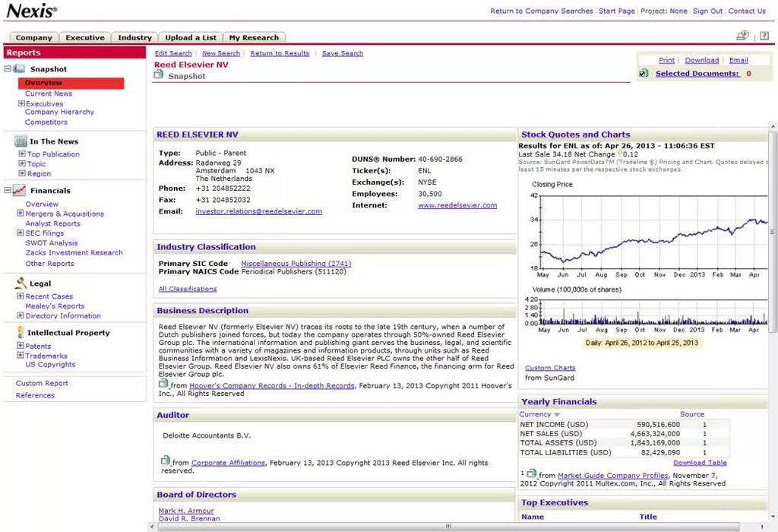Viewport: 778px width, 532px height.
Task: Collapse the Snapshot section
Action: pos(8,69)
